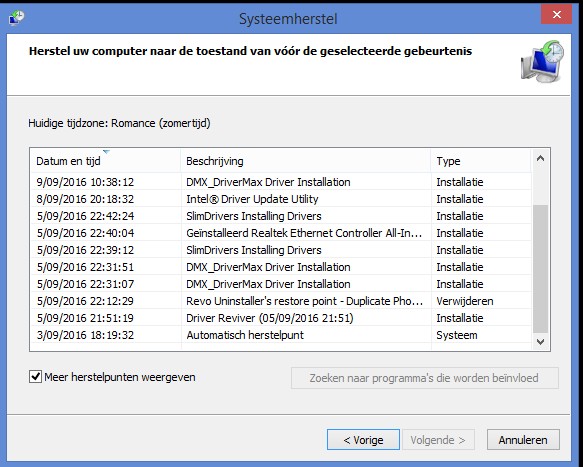This screenshot has height=467, width=583.
Task: Cancel with the Annuleren button
Action: (x=523, y=440)
